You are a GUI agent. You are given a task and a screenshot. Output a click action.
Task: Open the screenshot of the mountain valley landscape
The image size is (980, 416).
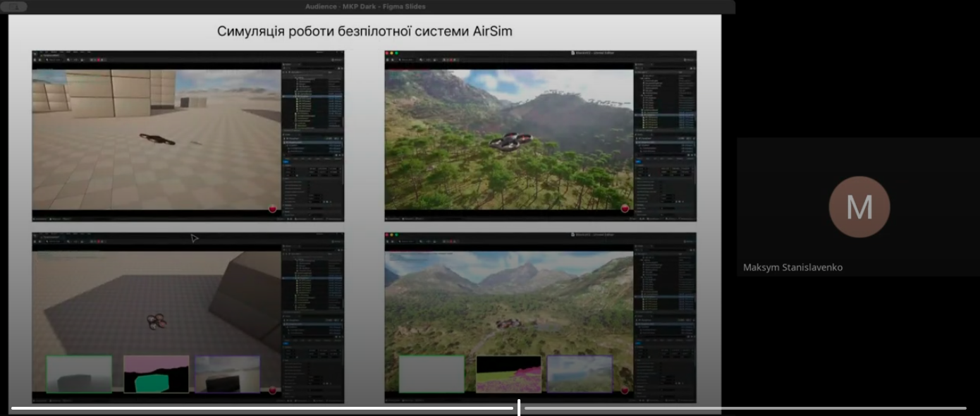[x=541, y=318]
